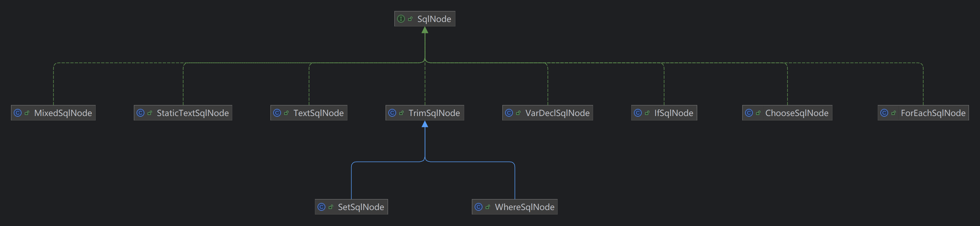Select the SqlNode label text
This screenshot has width=980, height=226.
tap(434, 19)
